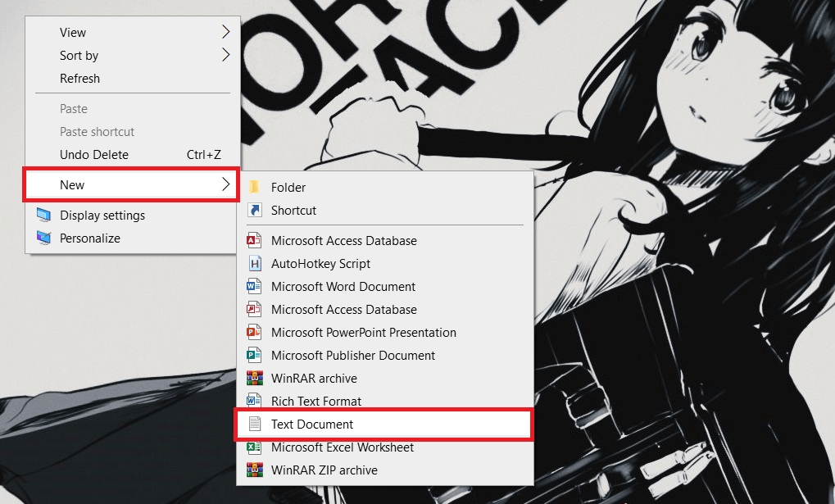Select Undo Delete menu entry
This screenshot has height=504, width=835.
pyautogui.click(x=94, y=155)
